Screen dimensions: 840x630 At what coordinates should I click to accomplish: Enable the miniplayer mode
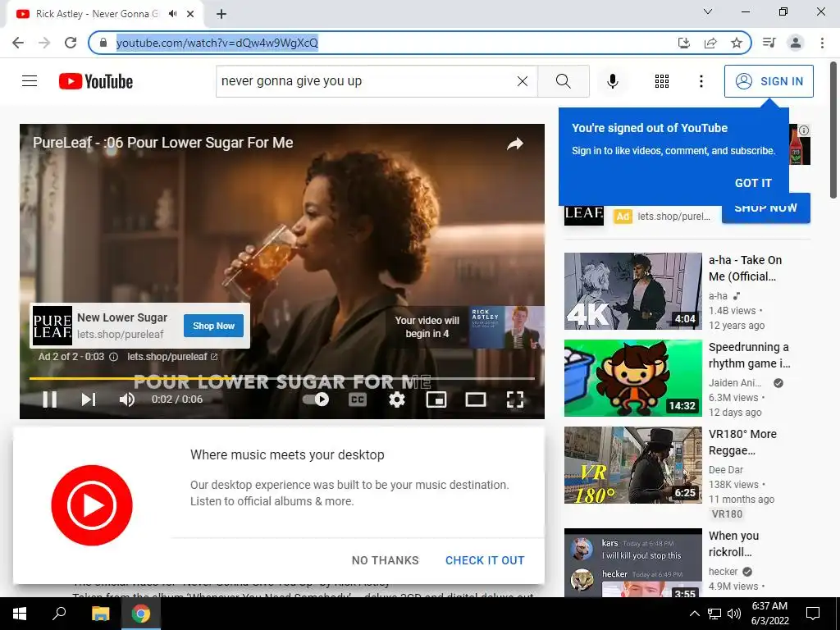tap(436, 399)
